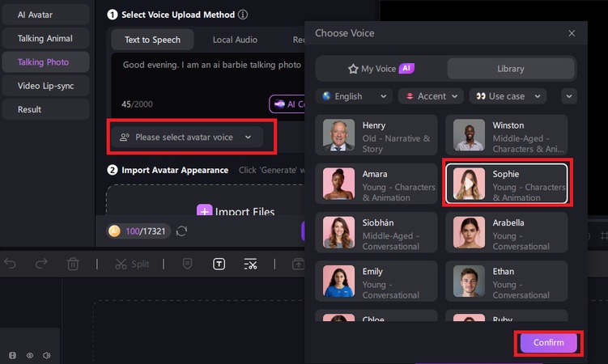Screen dimensions: 608x364
Task: Toggle the track lock icon
Action: 12,355
